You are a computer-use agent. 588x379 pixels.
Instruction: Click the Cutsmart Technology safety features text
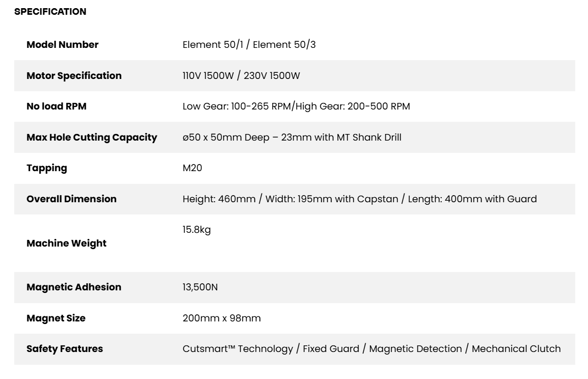238,349
